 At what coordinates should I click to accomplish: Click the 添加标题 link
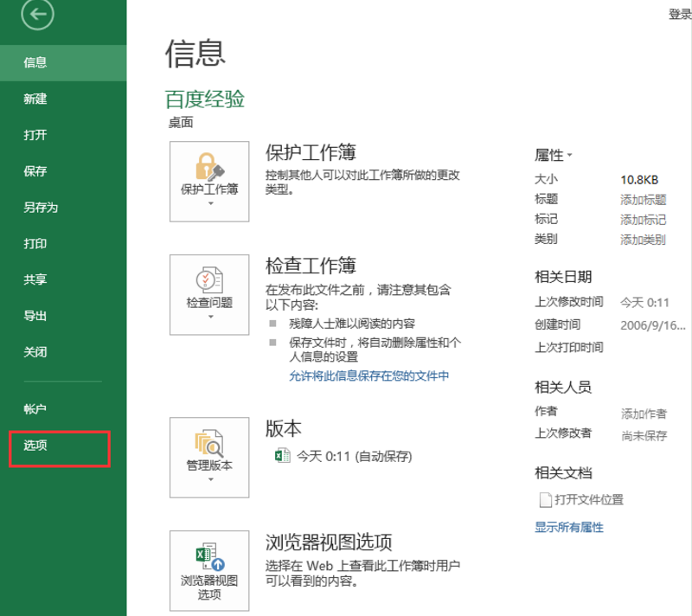(644, 199)
